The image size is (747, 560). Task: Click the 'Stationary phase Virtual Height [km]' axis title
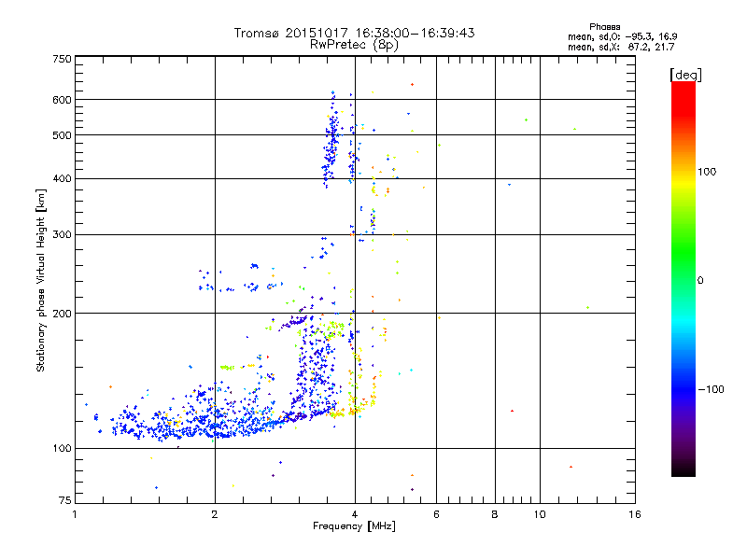(41, 281)
